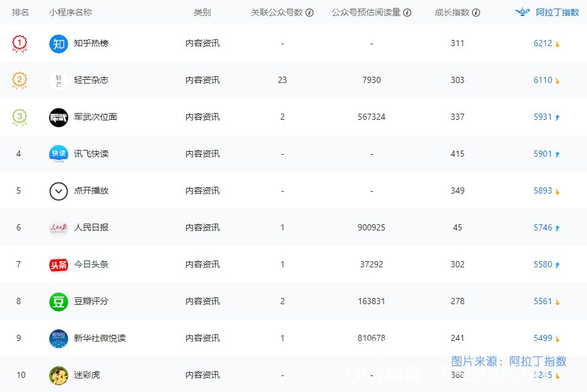This screenshot has height=392, width=587.
Task: Click info icon next to 公众号预估阅读量
Action: (408, 13)
